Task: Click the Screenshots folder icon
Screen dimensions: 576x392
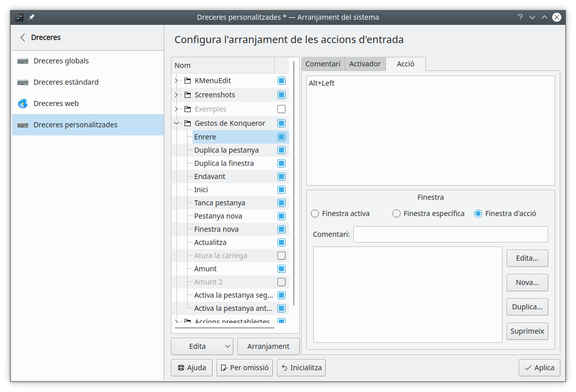Action: [188, 95]
